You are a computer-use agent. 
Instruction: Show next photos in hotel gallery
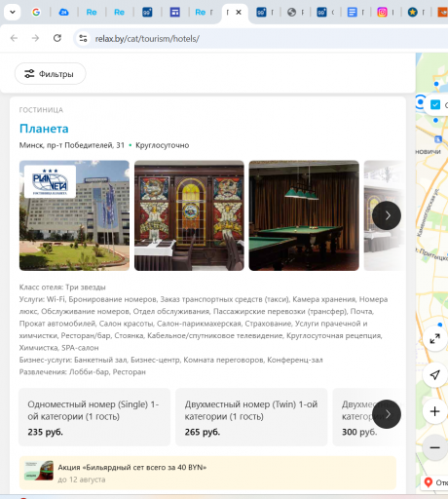point(387,215)
